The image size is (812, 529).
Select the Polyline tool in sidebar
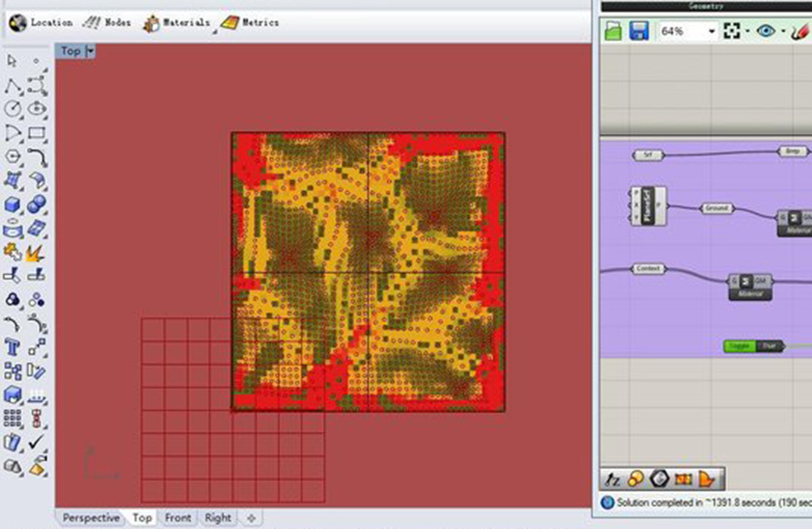click(x=14, y=87)
